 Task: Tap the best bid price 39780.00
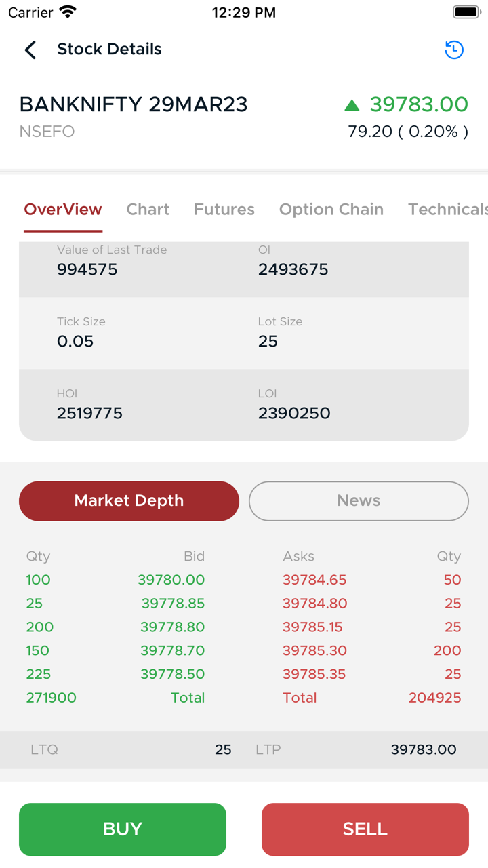171,580
